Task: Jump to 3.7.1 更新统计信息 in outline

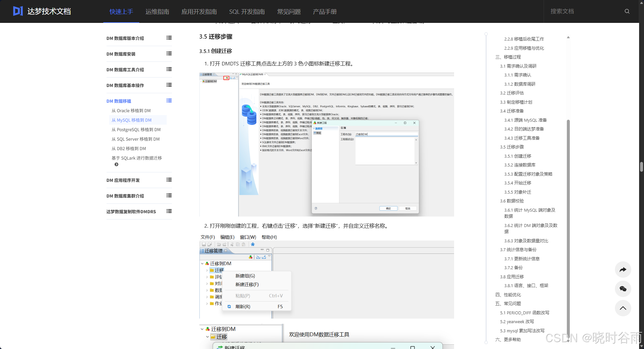Action: (x=522, y=259)
